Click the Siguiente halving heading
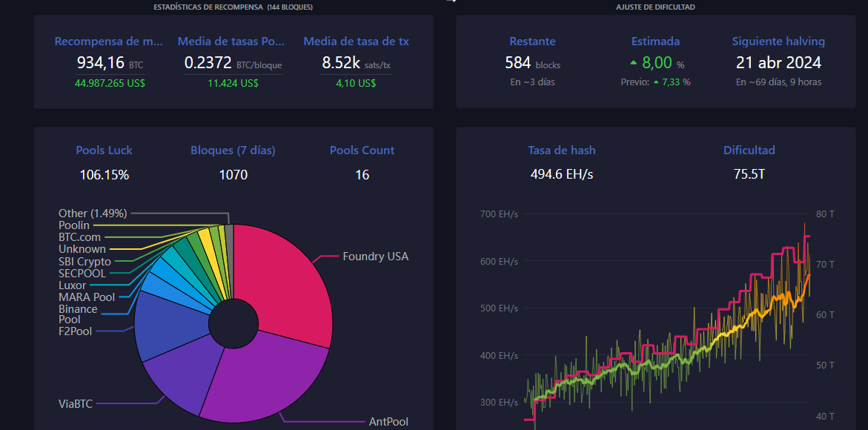The image size is (868, 430). click(778, 42)
